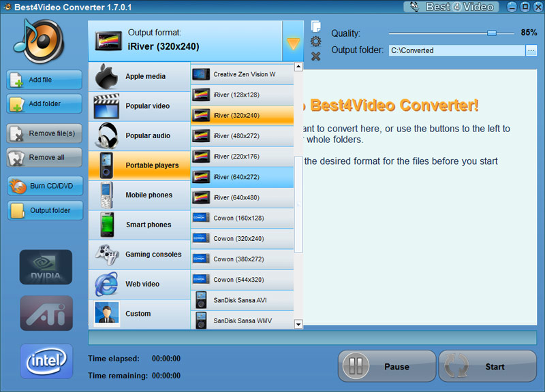Click the Remove all button
The image size is (545, 392).
pyautogui.click(x=44, y=157)
